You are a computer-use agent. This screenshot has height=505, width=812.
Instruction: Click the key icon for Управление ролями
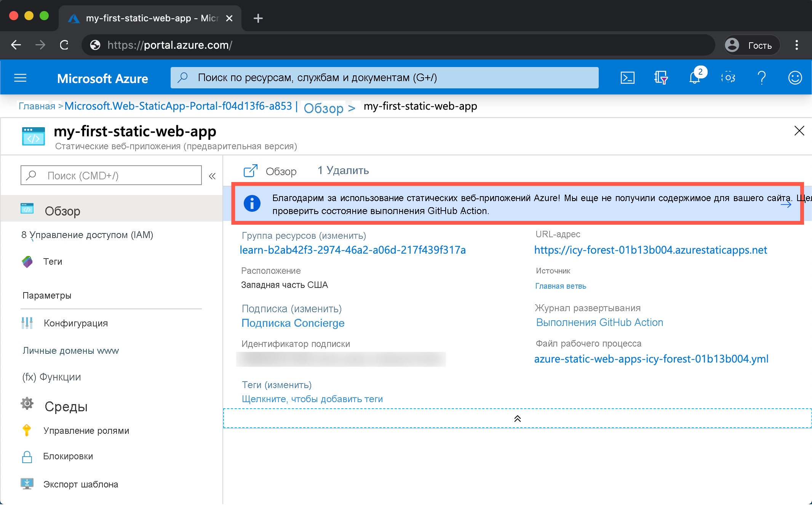(27, 430)
